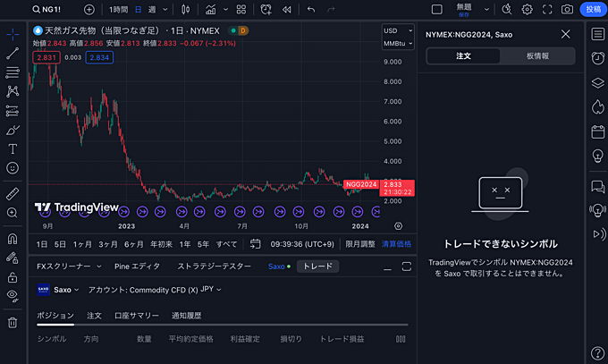
Task: Toggle 限月調整 contract adjustment
Action: 360,244
